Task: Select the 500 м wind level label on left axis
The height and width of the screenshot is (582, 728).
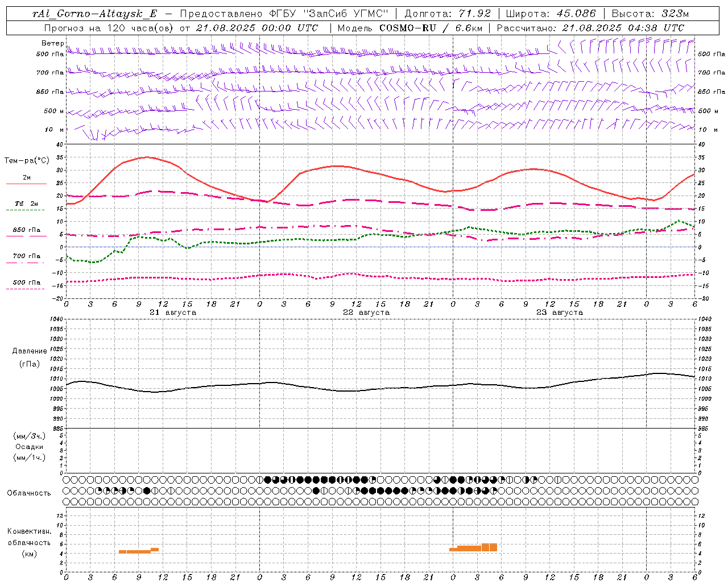Action: coord(54,111)
